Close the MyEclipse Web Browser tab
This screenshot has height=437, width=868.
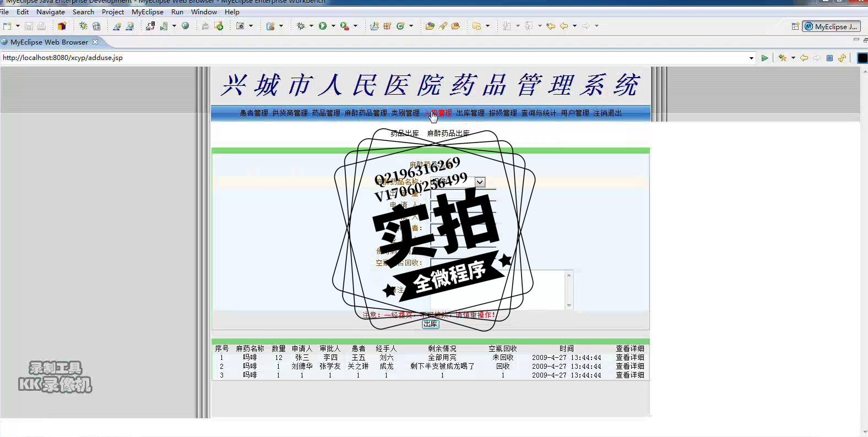(95, 42)
